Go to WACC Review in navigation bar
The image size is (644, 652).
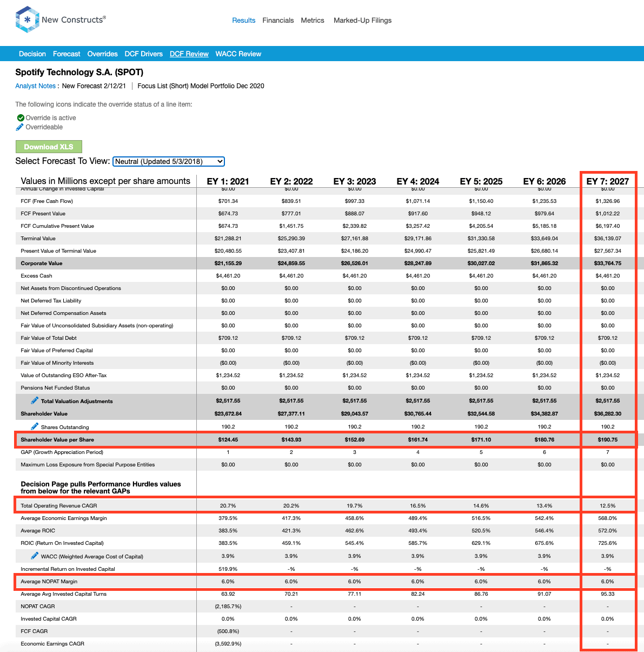[x=238, y=54]
